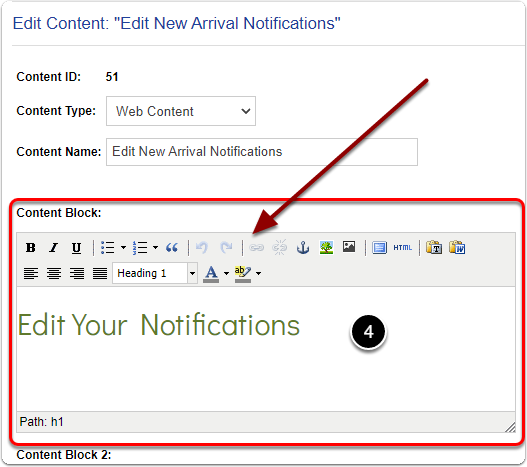527x467 pixels.
Task: Expand the Heading 1 format dropdown
Action: 192,273
